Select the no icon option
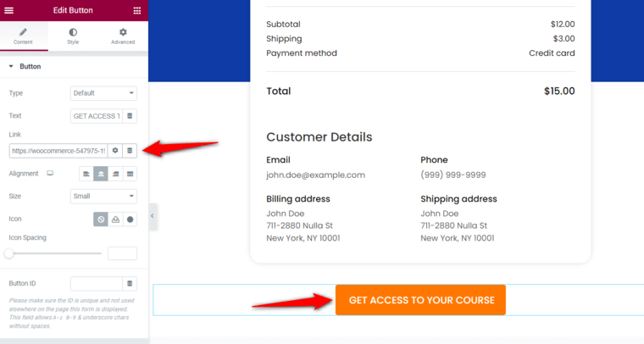 (x=101, y=219)
